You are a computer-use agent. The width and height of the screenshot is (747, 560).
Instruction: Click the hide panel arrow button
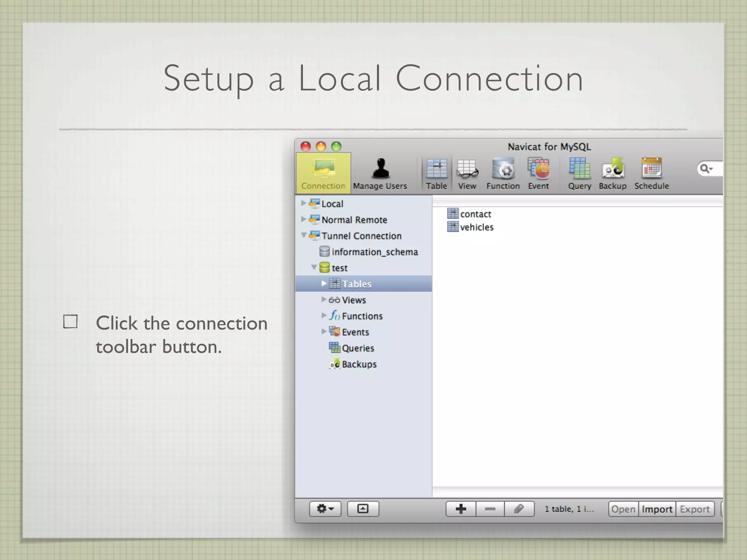(x=363, y=509)
